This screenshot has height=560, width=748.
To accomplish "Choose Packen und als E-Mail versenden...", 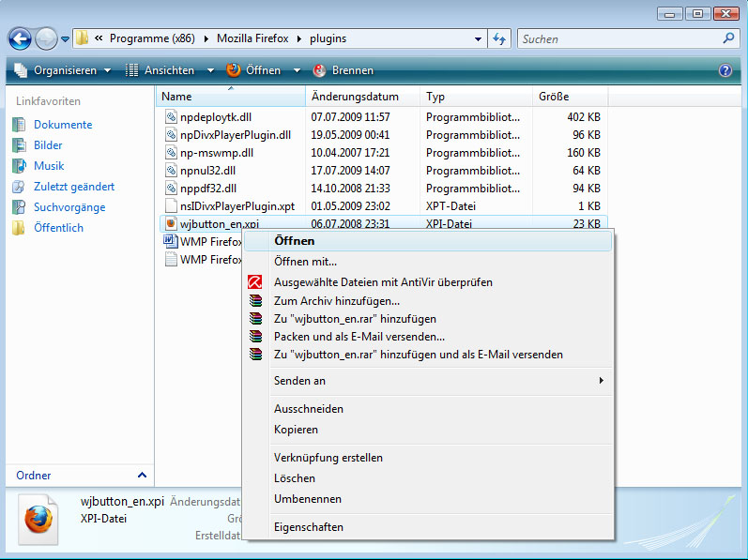I will tap(428, 337).
